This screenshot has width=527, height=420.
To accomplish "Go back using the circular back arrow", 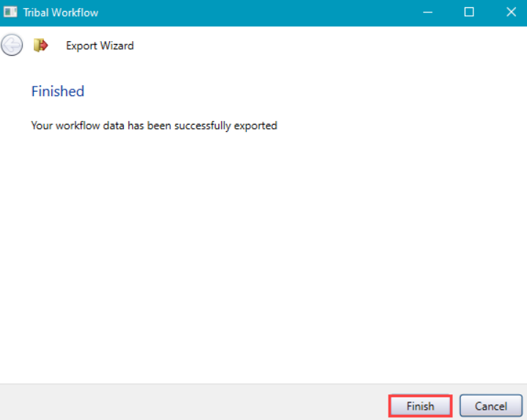I will coord(12,45).
